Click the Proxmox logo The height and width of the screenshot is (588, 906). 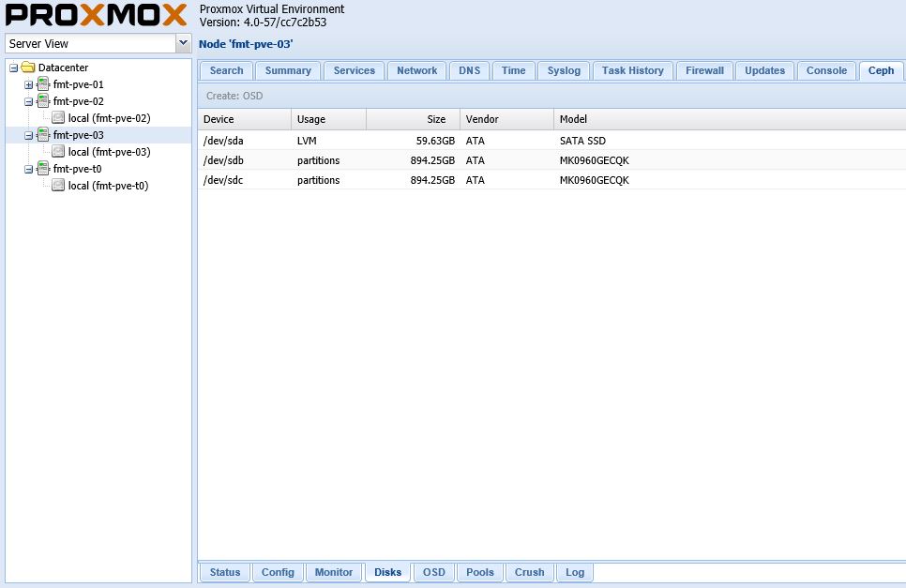[97, 15]
